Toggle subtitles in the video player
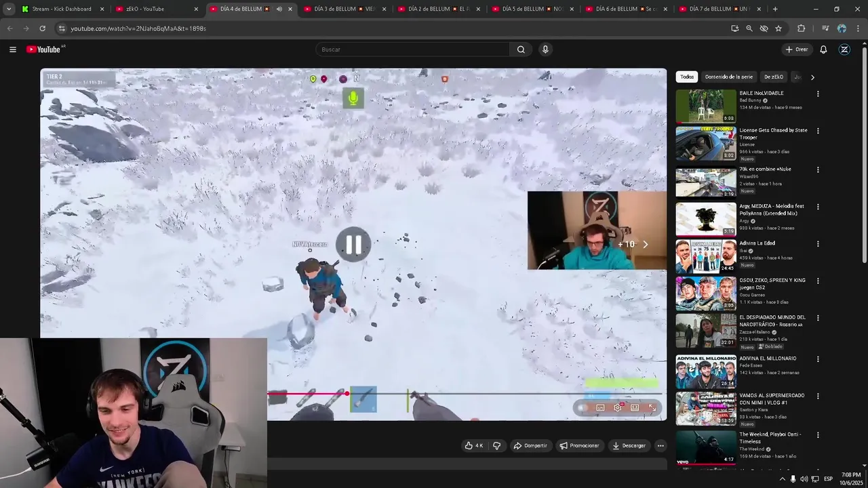 pyautogui.click(x=600, y=407)
